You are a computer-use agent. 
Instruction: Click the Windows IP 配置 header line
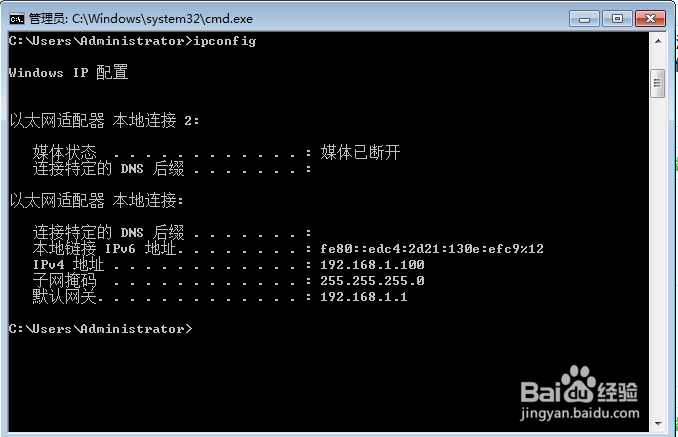coord(68,72)
